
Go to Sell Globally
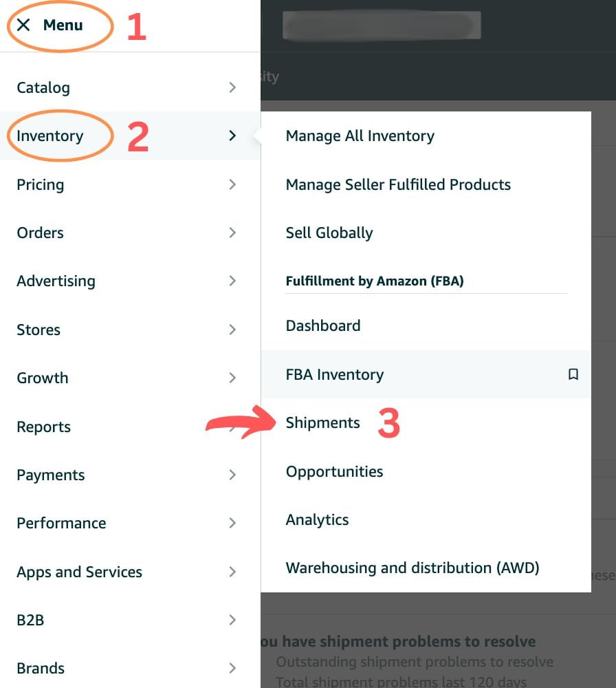pyautogui.click(x=329, y=233)
